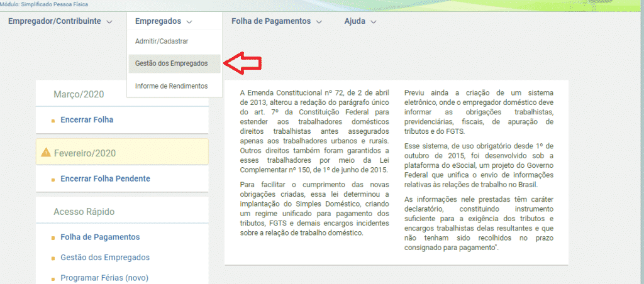Click the bullet icon beside Programar Férias
Image resolution: width=644 pixels, height=284 pixels.
pos(53,279)
